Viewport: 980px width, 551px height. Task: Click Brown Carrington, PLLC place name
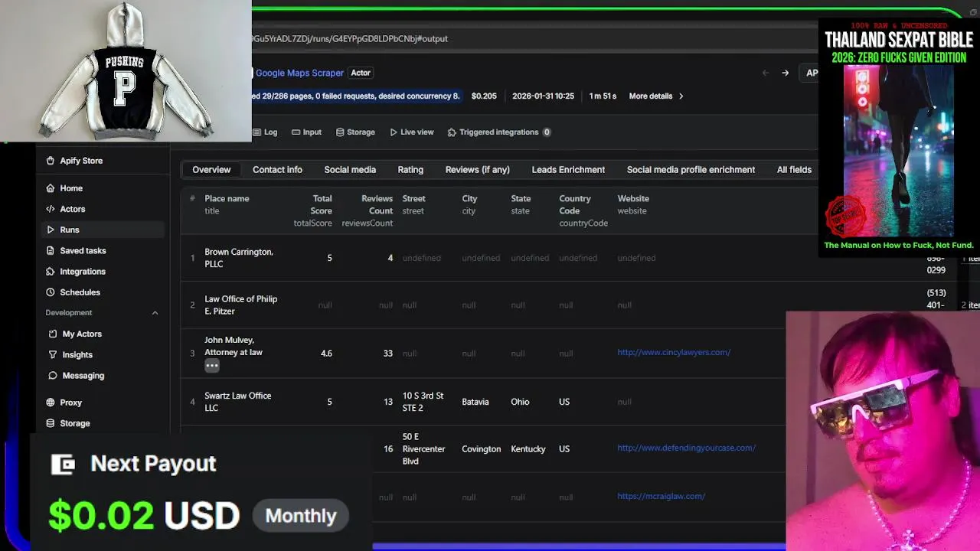(x=238, y=258)
